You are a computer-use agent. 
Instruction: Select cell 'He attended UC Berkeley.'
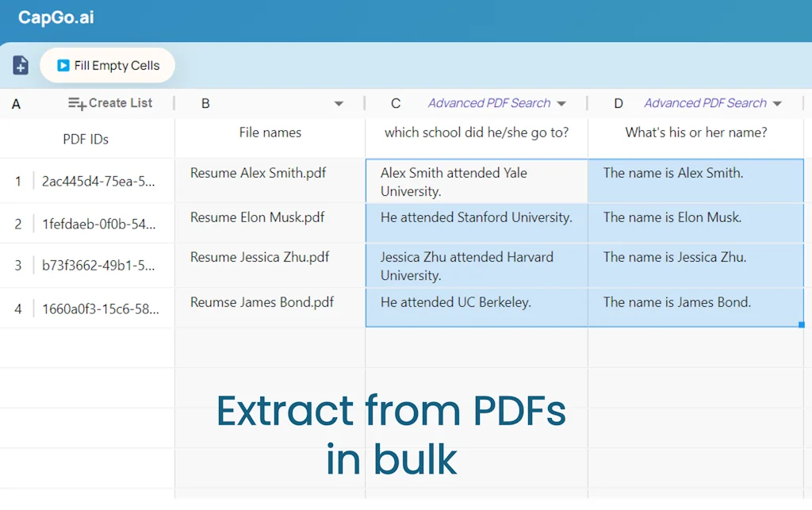pyautogui.click(x=456, y=302)
